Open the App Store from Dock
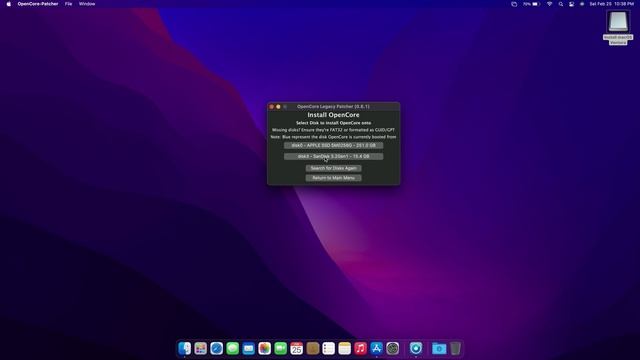The image size is (640, 360). pos(376,348)
